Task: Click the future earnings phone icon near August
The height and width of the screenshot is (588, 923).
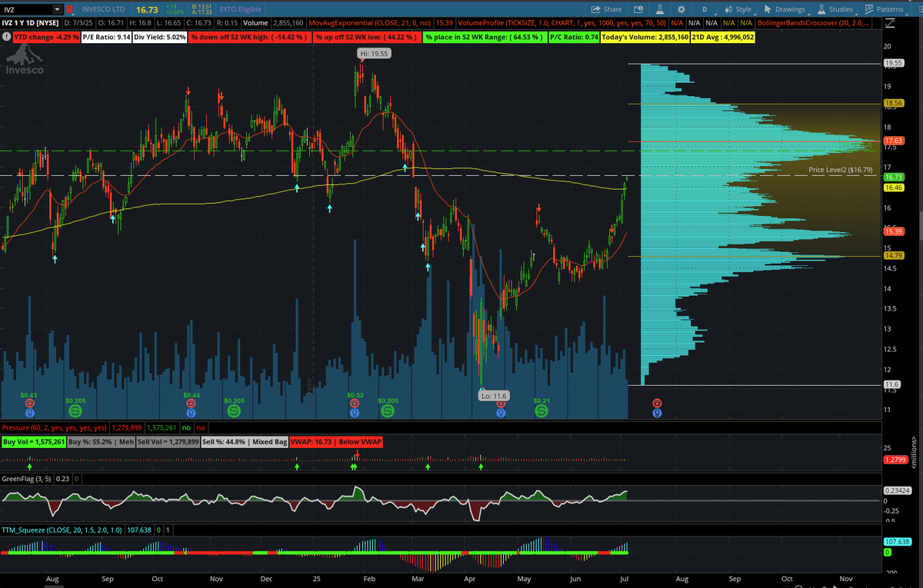Action: click(657, 403)
